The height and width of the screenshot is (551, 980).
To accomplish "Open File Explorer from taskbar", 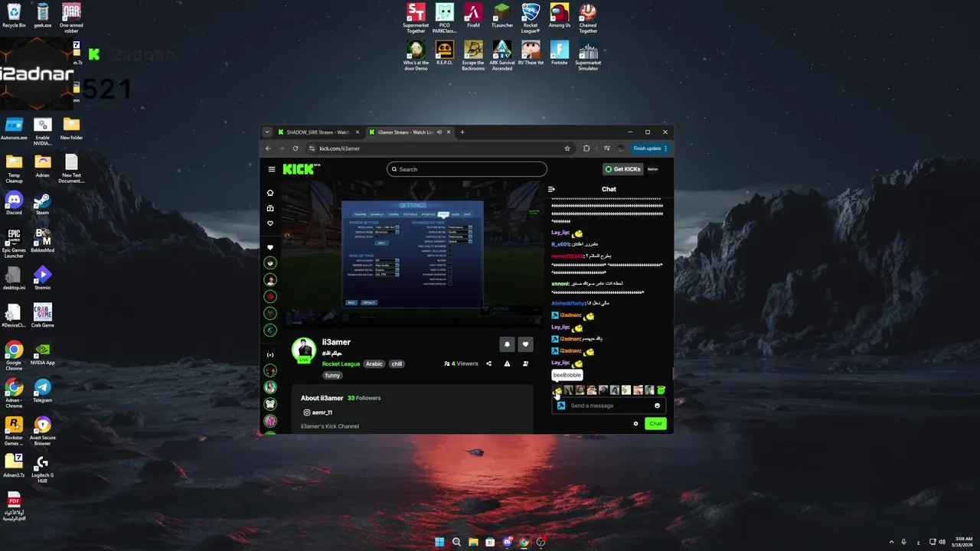I will pos(473,542).
